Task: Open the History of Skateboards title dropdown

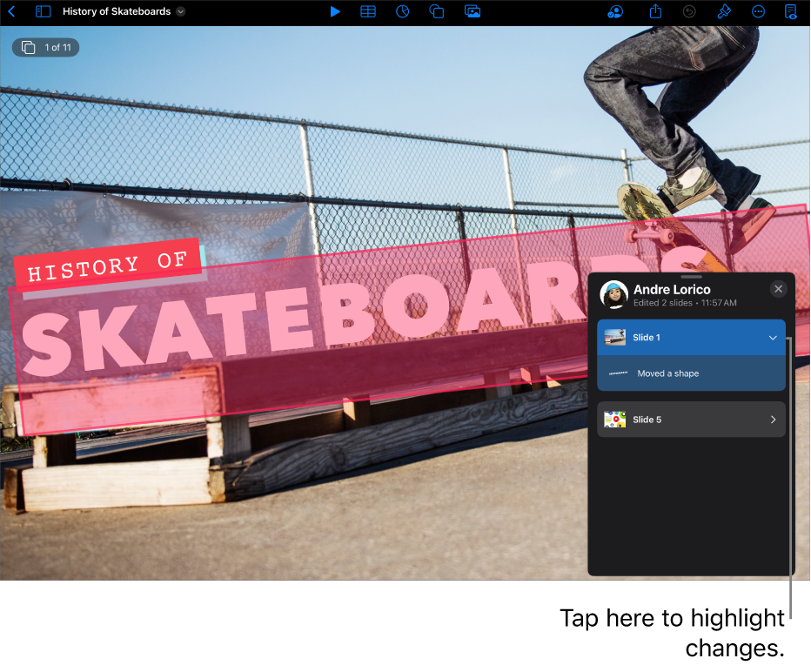Action: [181, 12]
